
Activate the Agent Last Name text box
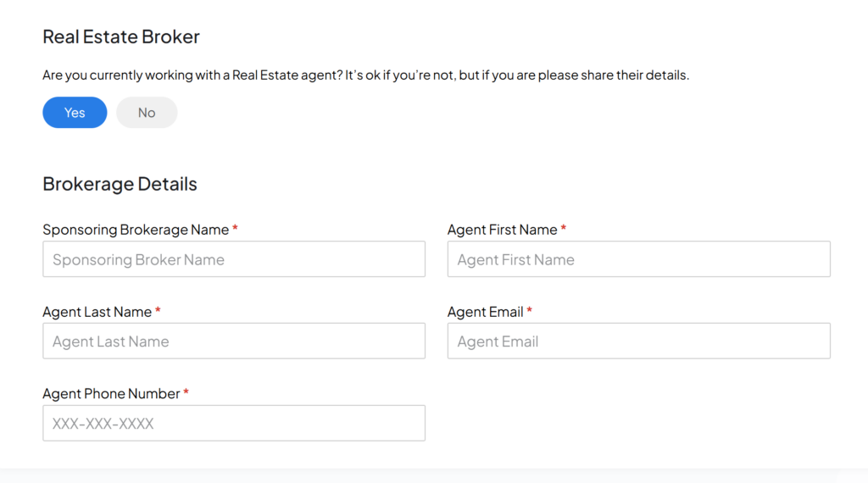coord(234,341)
